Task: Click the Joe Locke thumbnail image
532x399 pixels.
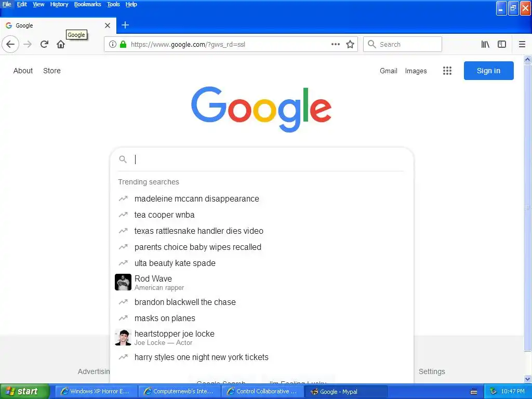Action: pyautogui.click(x=123, y=338)
